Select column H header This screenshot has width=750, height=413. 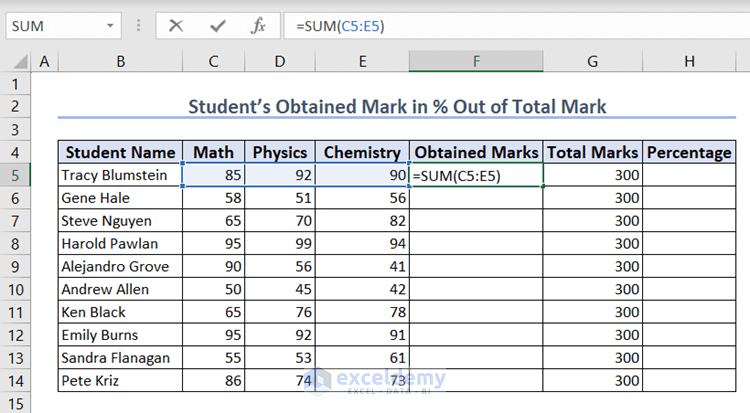tap(689, 62)
